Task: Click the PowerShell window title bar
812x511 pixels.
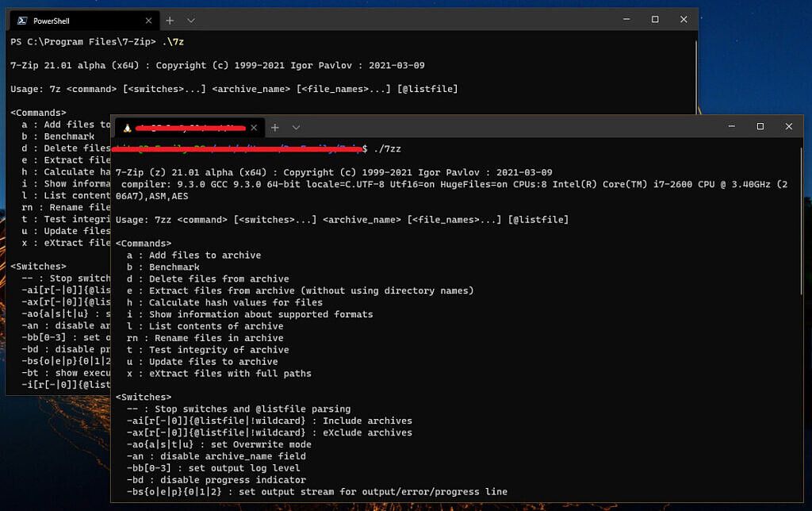Action: 396,19
